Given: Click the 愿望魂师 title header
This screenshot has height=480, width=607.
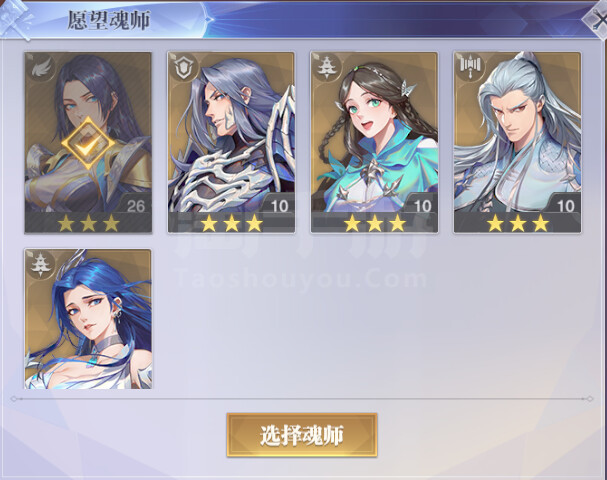Looking at the screenshot, I should [x=108, y=20].
